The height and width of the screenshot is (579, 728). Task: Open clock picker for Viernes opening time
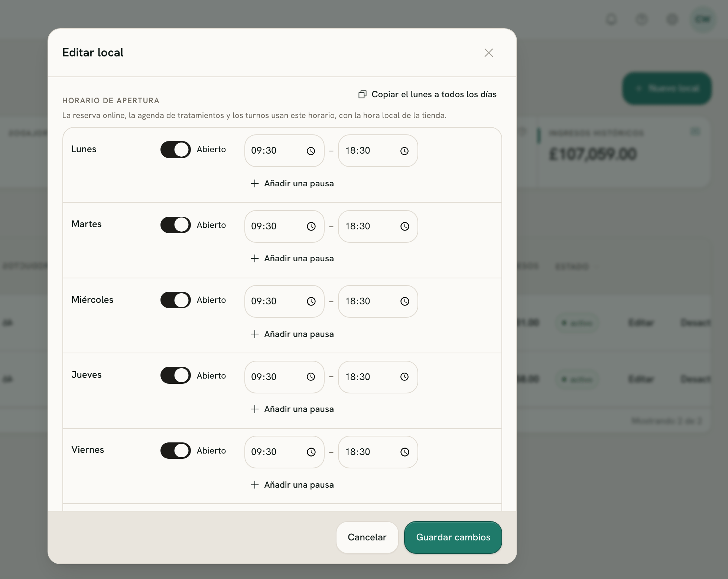pos(311,452)
